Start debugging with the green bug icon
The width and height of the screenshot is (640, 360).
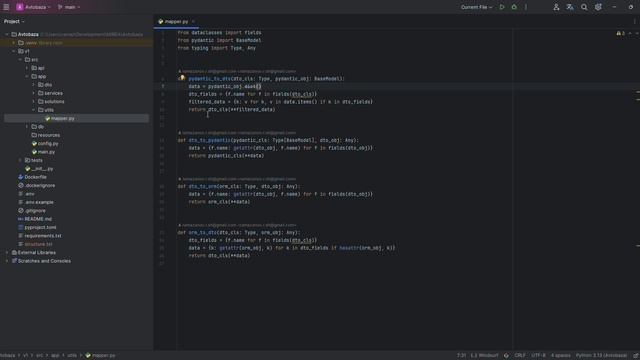[514, 7]
